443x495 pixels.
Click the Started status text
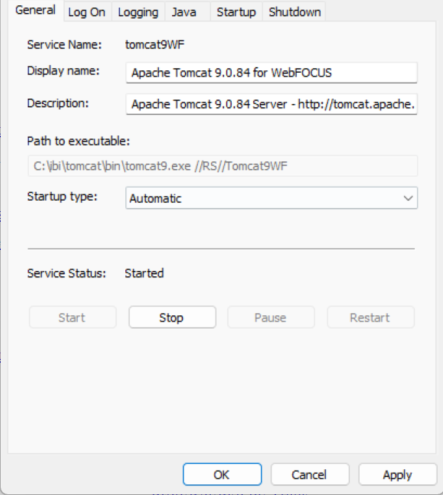click(x=144, y=273)
